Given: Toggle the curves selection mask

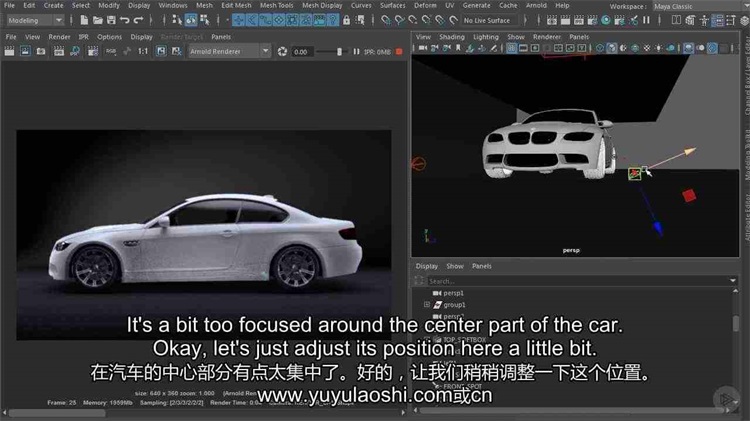Looking at the screenshot, I should (265, 20).
